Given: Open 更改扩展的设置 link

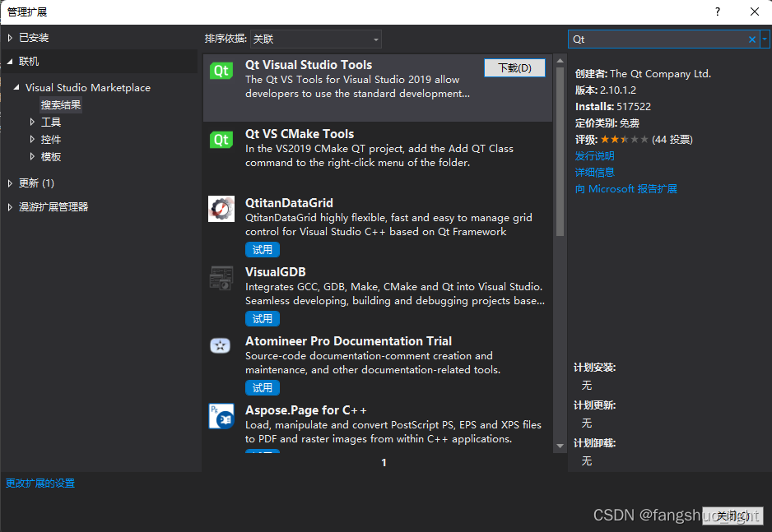Looking at the screenshot, I should tap(40, 483).
